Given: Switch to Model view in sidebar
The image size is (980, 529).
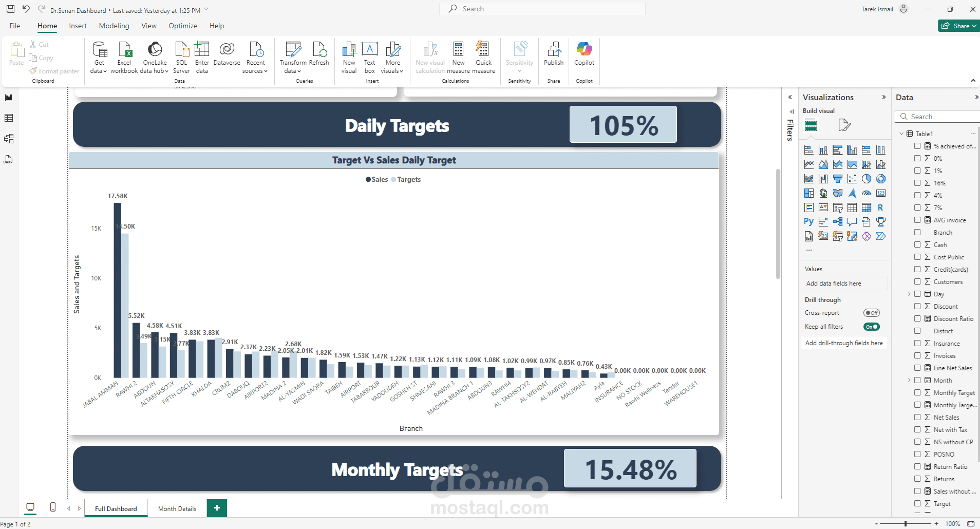Looking at the screenshot, I should point(9,139).
